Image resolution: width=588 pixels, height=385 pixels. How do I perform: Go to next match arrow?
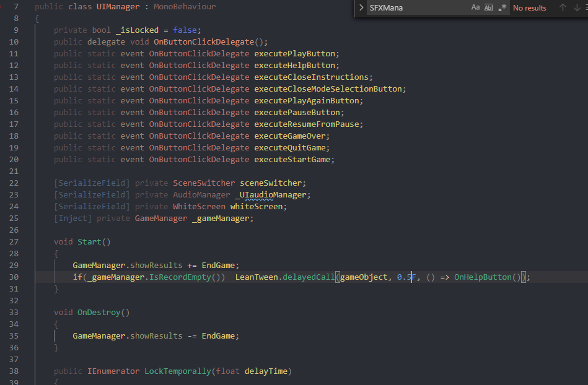[x=577, y=7]
